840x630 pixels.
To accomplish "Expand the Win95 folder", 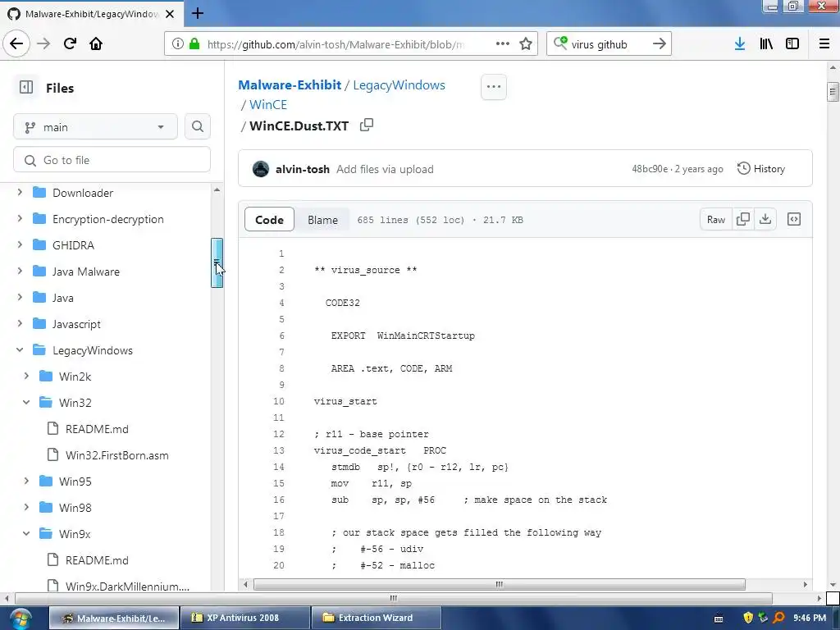I will point(26,481).
